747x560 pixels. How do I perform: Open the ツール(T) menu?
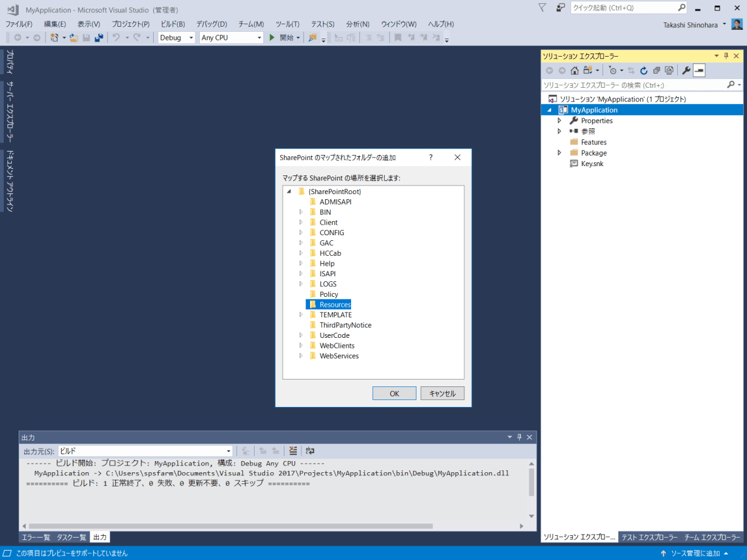coord(288,24)
